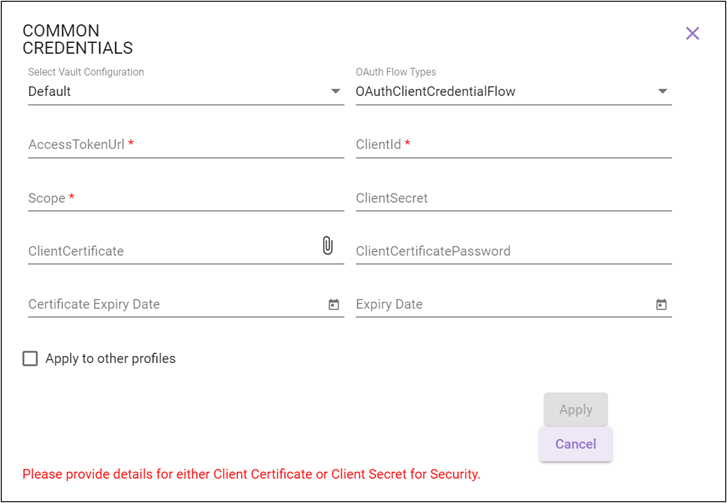727x503 pixels.
Task: Expand the Select Vault Configuration dropdown arrow
Action: click(x=336, y=91)
